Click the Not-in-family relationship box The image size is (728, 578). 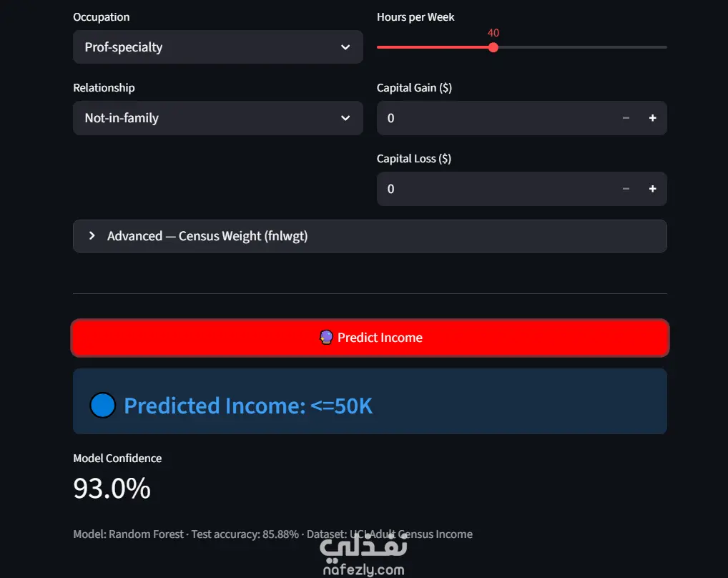217,118
